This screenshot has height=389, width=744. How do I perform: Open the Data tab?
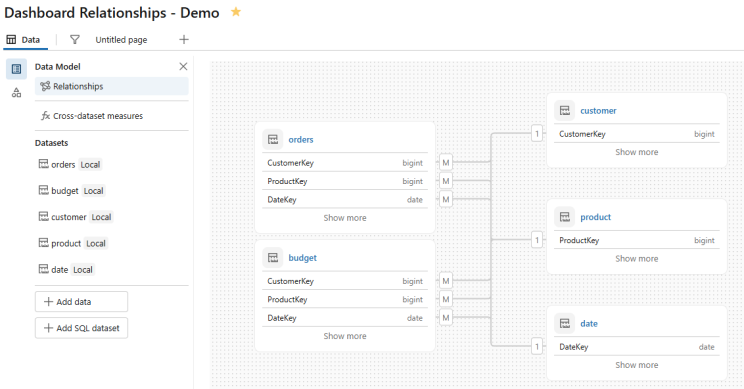24,40
